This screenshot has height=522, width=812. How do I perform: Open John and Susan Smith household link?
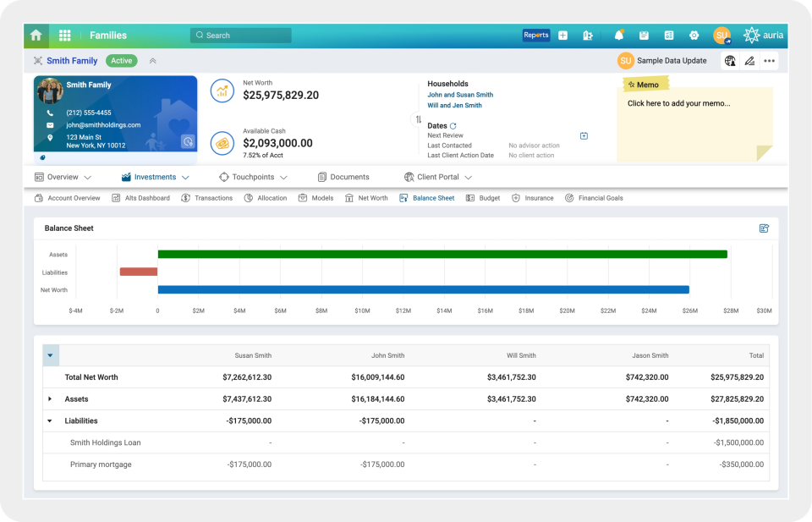pyautogui.click(x=460, y=95)
